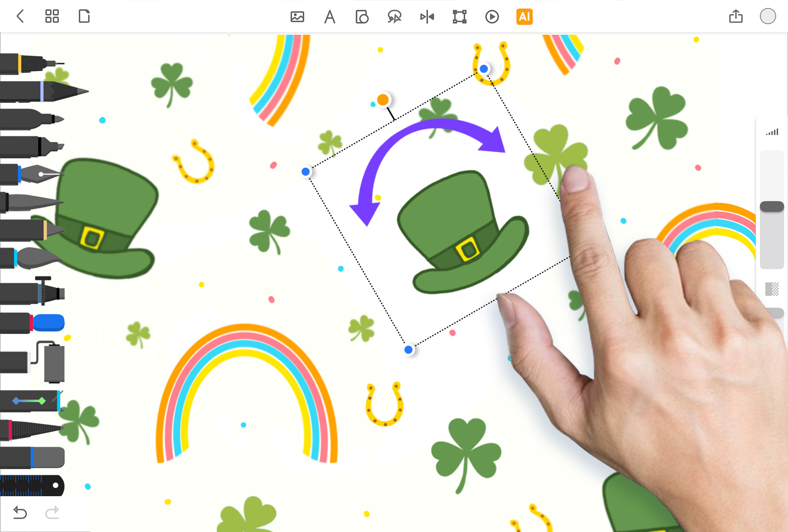Select the gradient tool with diamond endpoints

[x=31, y=401]
